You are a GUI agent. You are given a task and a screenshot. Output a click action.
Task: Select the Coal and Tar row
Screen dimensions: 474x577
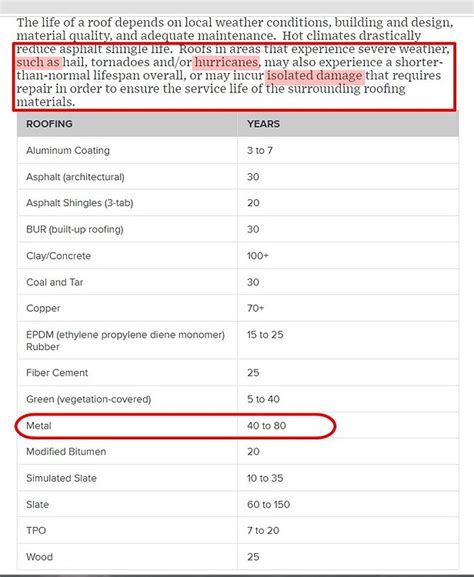tap(238, 282)
